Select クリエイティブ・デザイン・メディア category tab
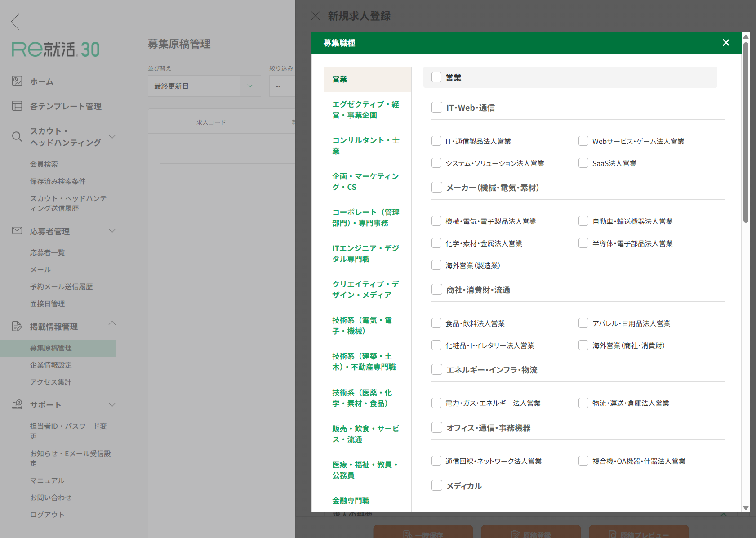Image resolution: width=756 pixels, height=538 pixels. point(368,290)
